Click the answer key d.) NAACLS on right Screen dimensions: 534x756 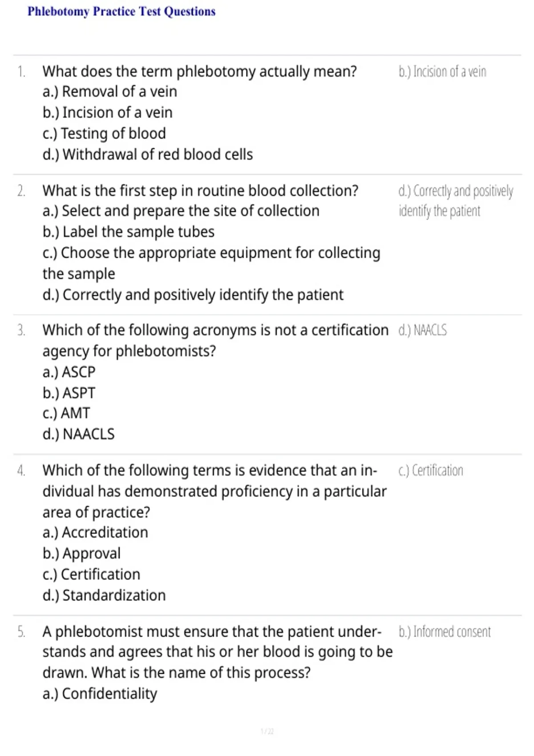[423, 330]
